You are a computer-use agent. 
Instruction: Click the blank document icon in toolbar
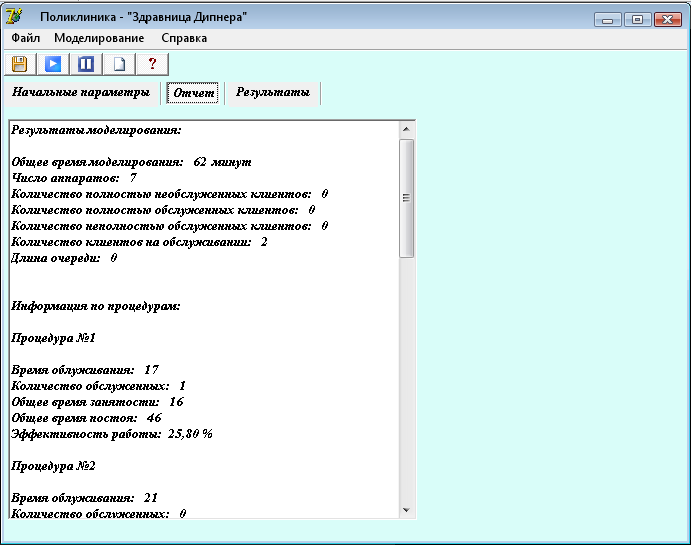[119, 64]
